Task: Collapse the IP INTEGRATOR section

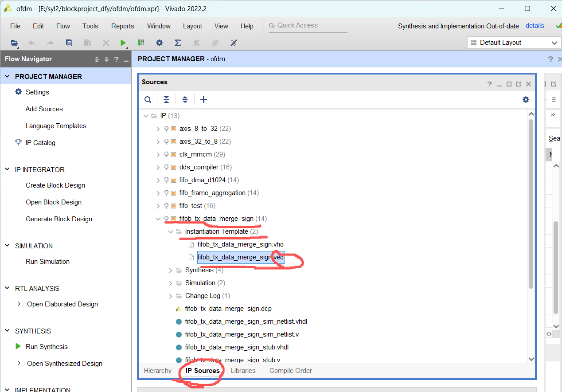Action: coord(7,169)
